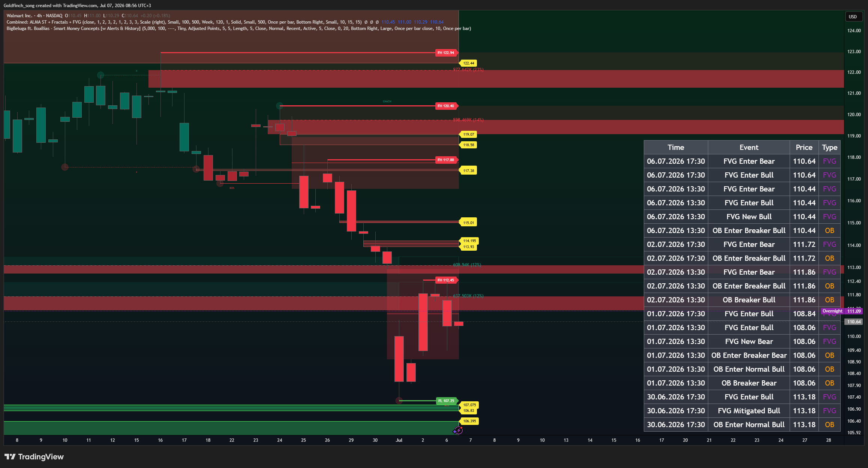Click the yellow 122.44 price tag
The width and height of the screenshot is (868, 468).
(468, 63)
